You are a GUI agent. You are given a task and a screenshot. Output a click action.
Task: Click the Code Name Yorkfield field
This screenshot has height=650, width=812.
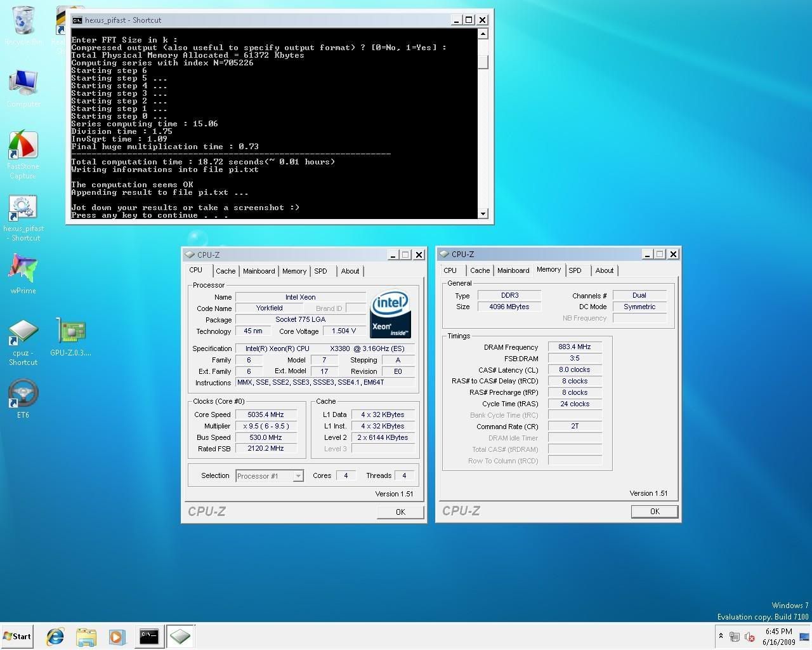(x=269, y=308)
